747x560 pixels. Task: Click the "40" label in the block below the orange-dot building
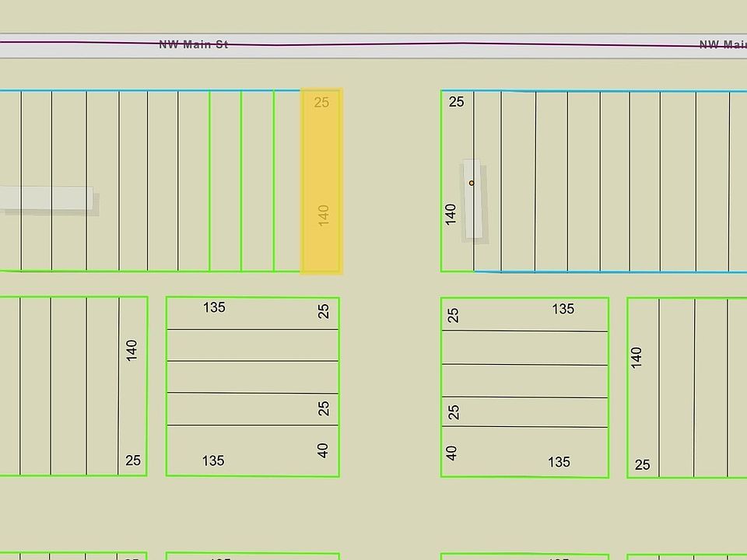(451, 453)
